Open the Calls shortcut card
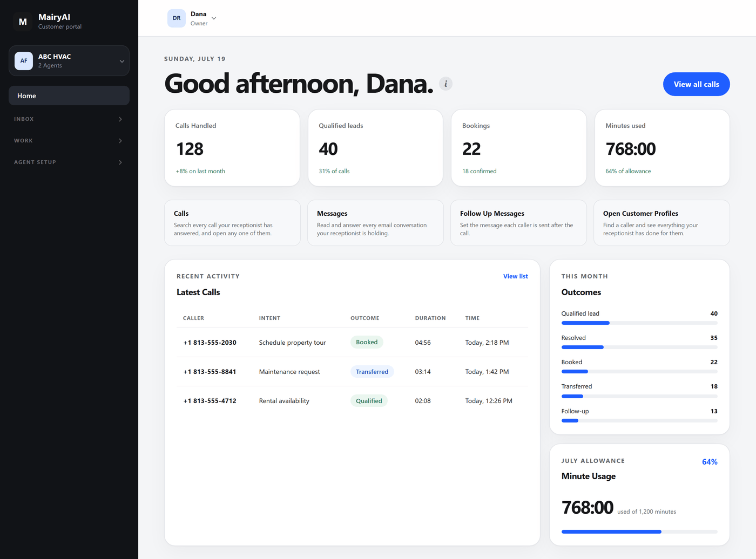This screenshot has width=756, height=559. tap(232, 223)
